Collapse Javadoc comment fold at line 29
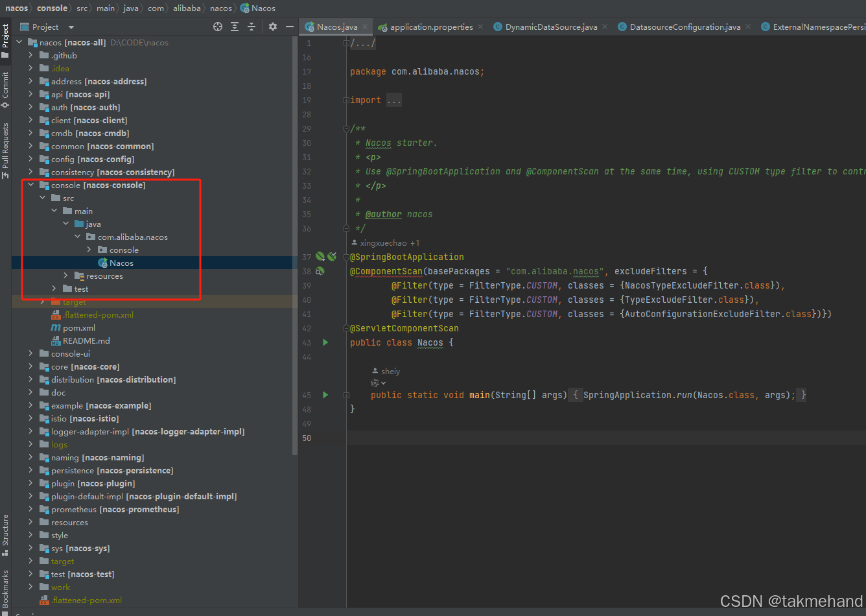Image resolution: width=866 pixels, height=616 pixels. (x=346, y=128)
